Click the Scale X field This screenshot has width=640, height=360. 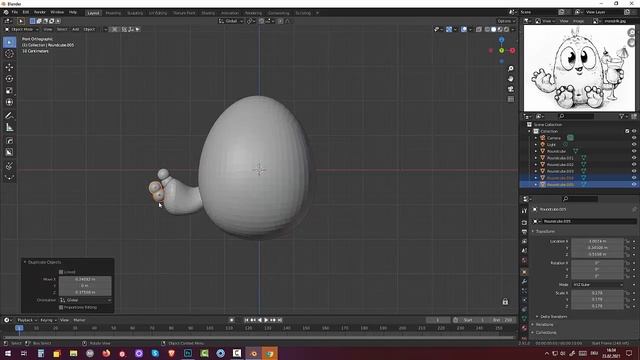598,293
